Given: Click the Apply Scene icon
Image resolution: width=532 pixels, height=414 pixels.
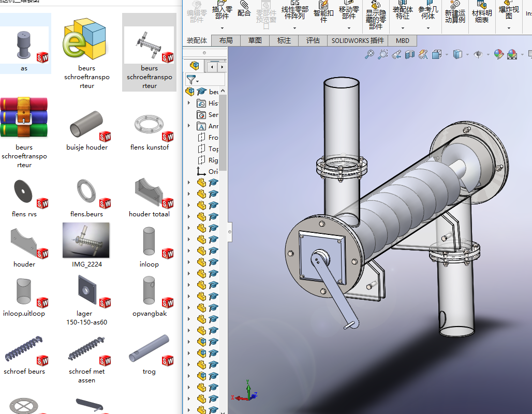Looking at the screenshot, I should [x=512, y=54].
